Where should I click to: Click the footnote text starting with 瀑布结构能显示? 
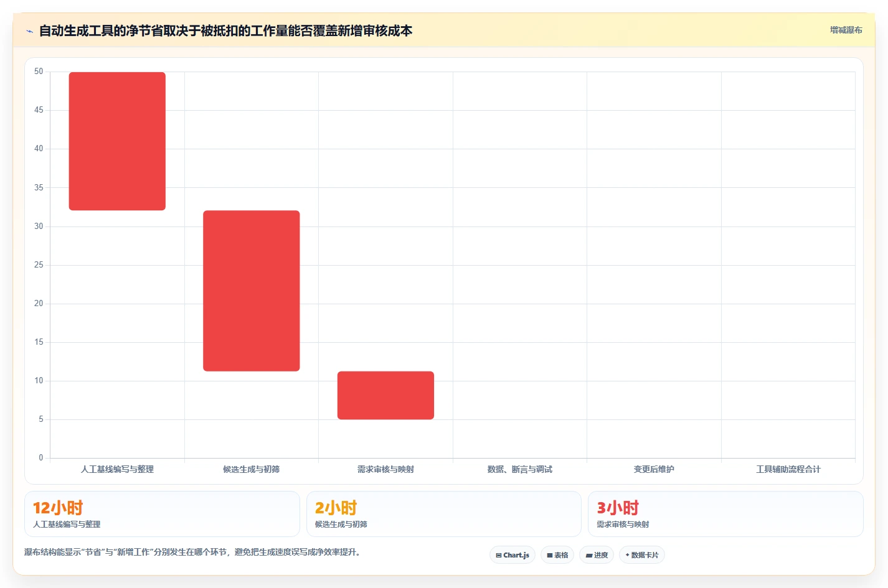(x=192, y=552)
